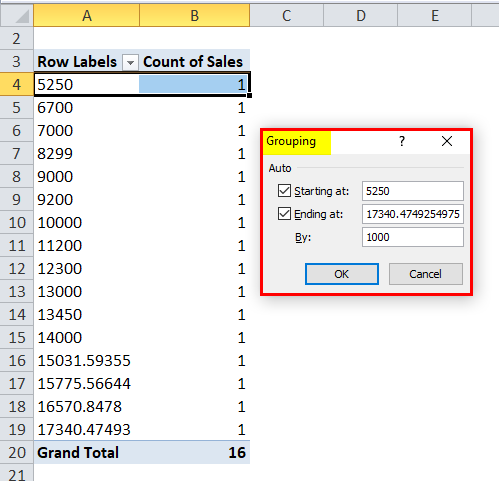Select the cell containing 17340.47493

tap(87, 430)
